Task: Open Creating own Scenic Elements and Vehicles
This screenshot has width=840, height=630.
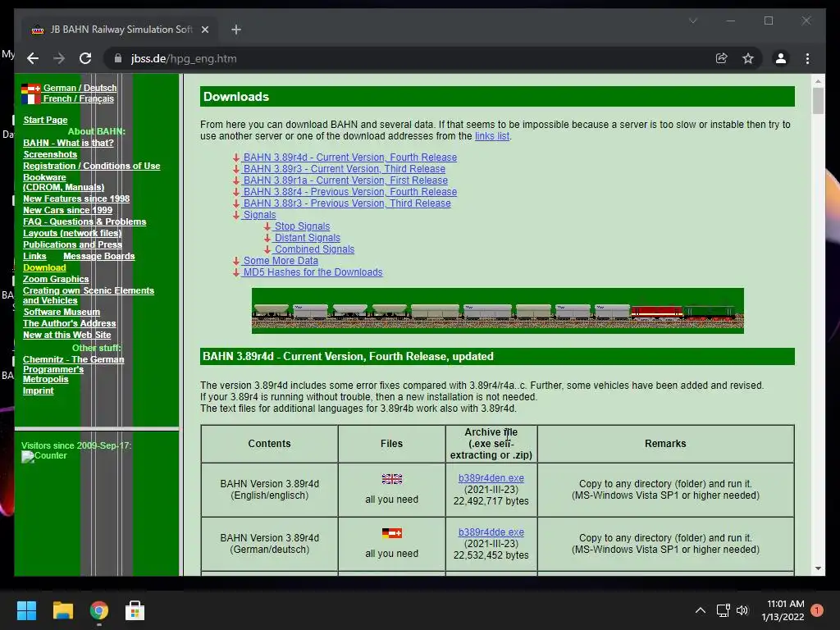Action: (89, 295)
